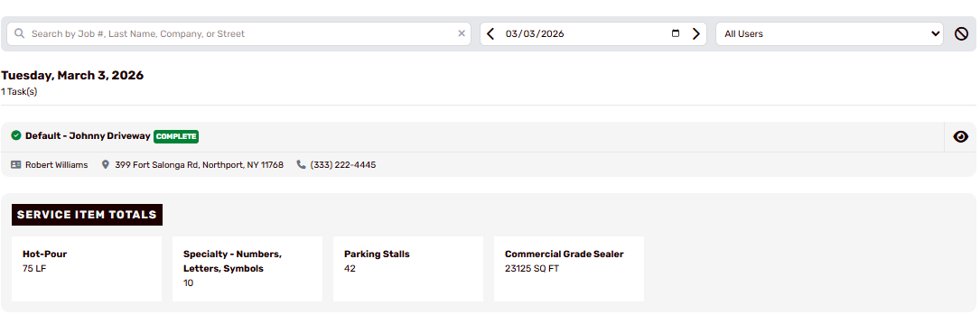Screen dimensions: 980x333
Task: Click the Parking Stalls card
Action: 408,269
